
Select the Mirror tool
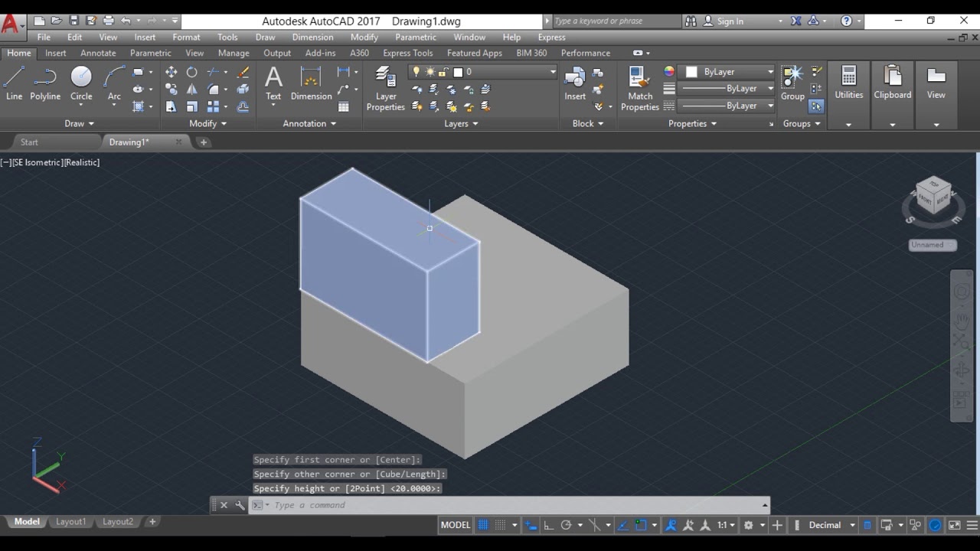192,90
